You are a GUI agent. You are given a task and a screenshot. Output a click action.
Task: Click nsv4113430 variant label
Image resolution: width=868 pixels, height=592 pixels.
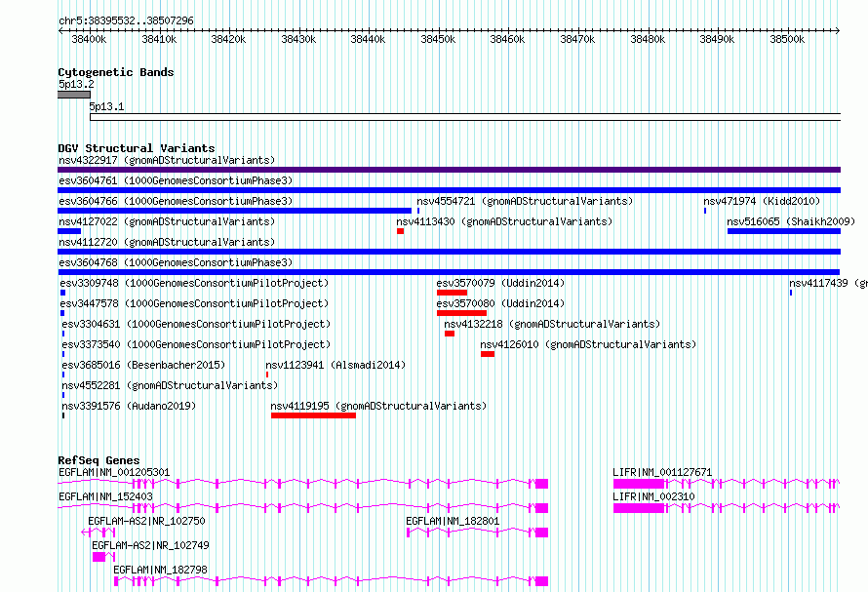point(504,221)
